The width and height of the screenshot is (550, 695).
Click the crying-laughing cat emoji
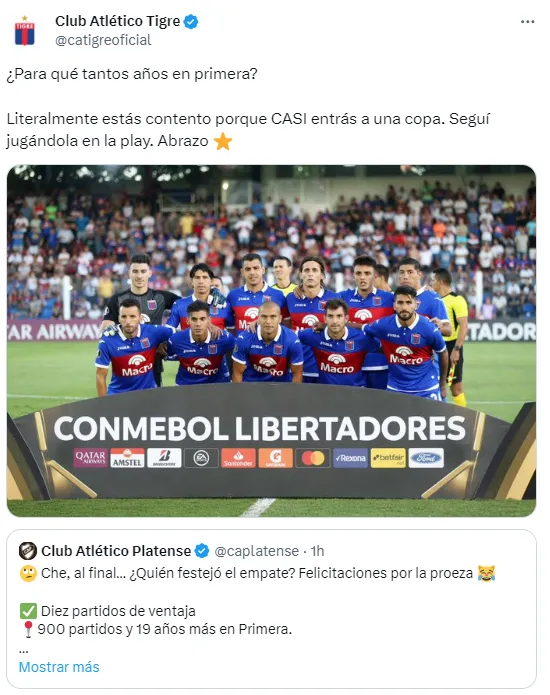pos(486,573)
